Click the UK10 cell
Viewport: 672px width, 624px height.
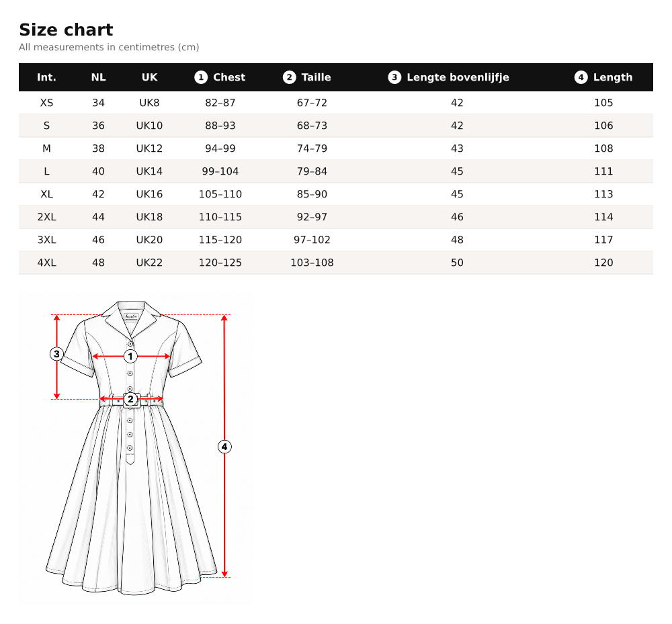[x=149, y=126]
